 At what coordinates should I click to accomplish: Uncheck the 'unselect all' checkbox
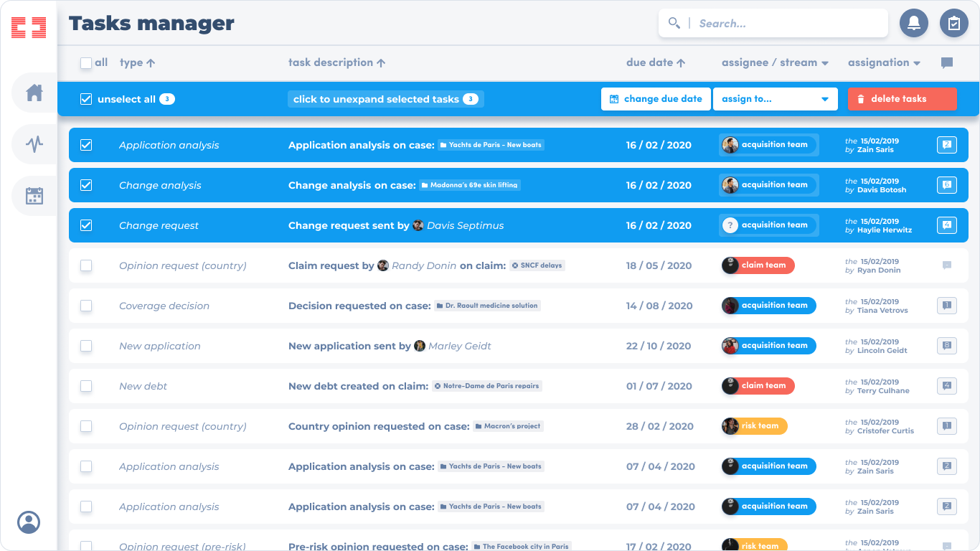(86, 99)
